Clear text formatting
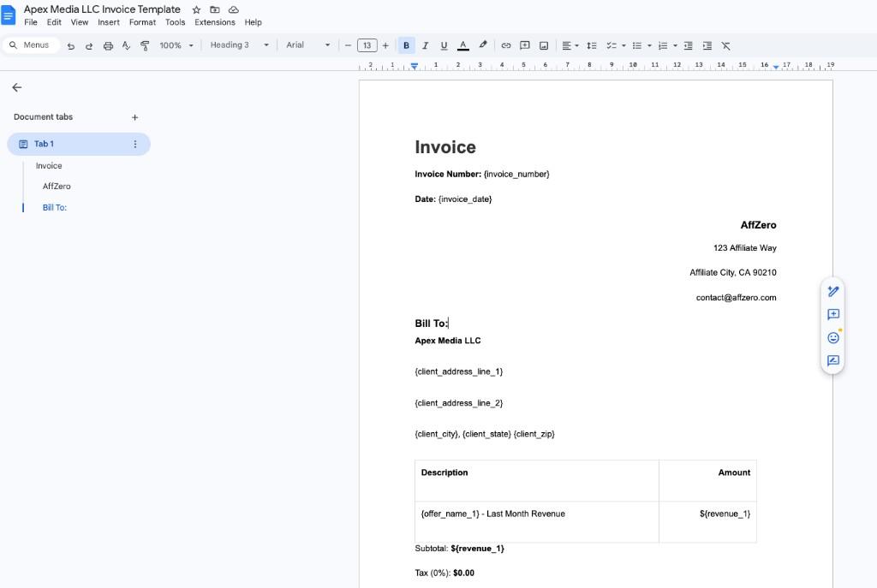This screenshot has height=588, width=877. pyautogui.click(x=726, y=46)
